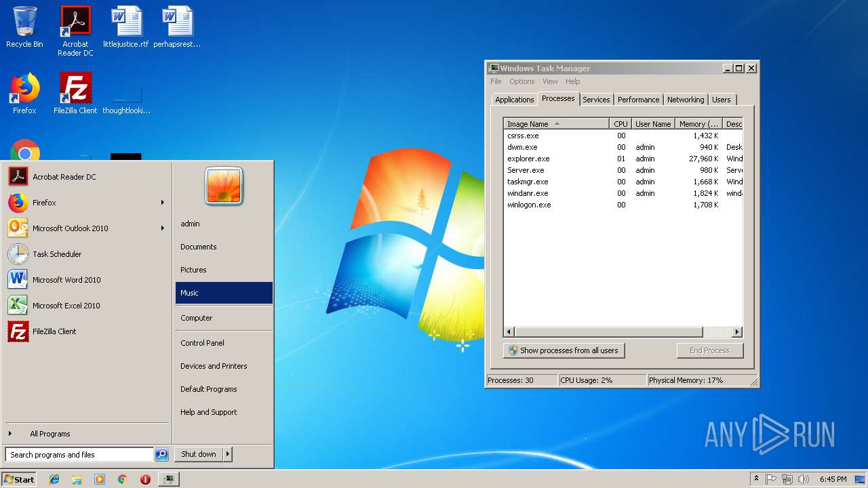The width and height of the screenshot is (868, 488).
Task: Click Show processes from all users
Action: pyautogui.click(x=564, y=350)
